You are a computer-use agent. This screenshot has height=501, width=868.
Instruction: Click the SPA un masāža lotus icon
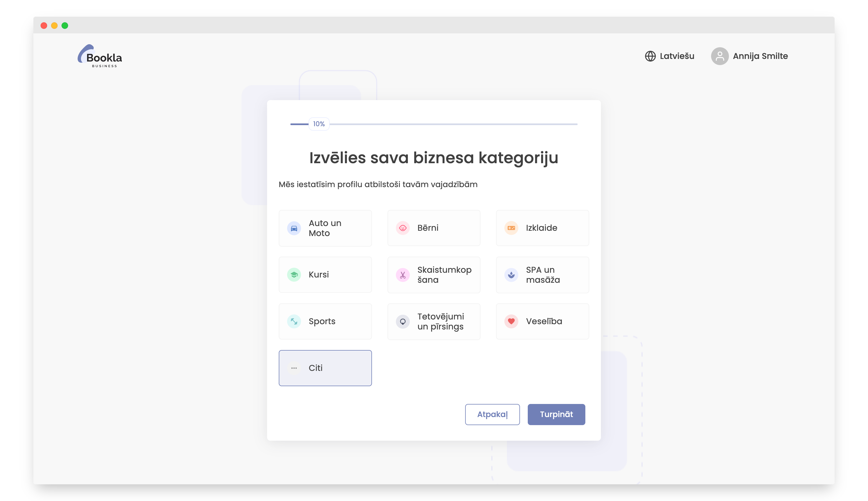pos(511,275)
